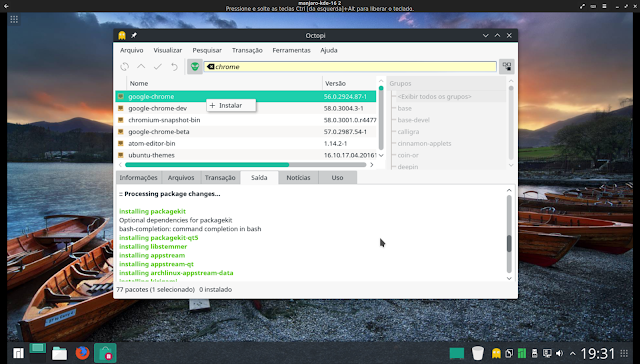Screen dimensions: 640x364
Task: Select the calligra group
Action: (408, 132)
